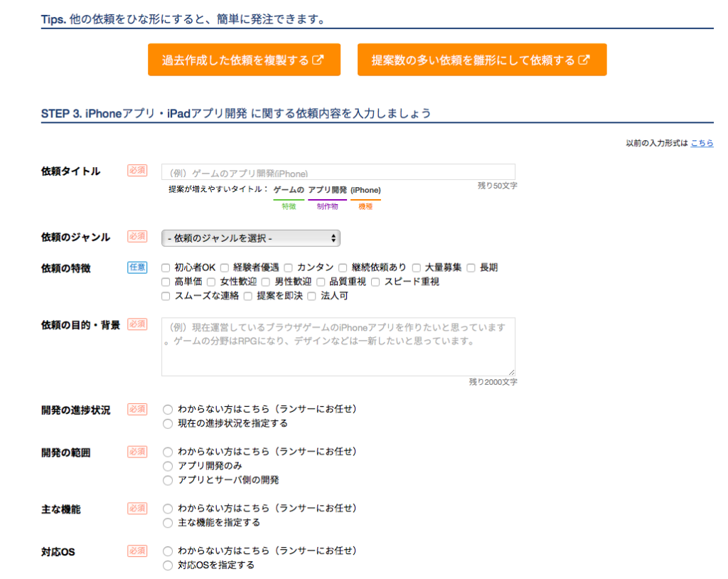This screenshot has height=579, width=728.
Task: Select 主な機能を指定する radio button
Action: (x=168, y=523)
